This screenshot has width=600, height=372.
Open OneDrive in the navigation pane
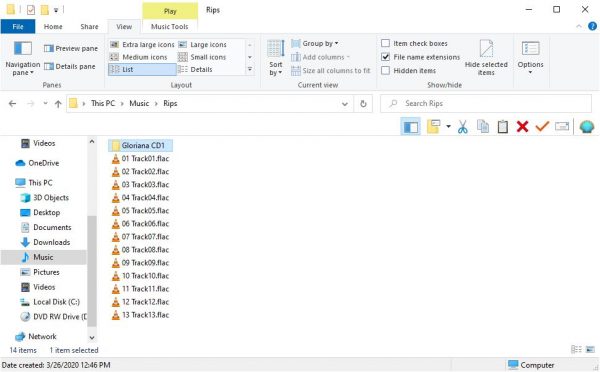tap(37, 163)
